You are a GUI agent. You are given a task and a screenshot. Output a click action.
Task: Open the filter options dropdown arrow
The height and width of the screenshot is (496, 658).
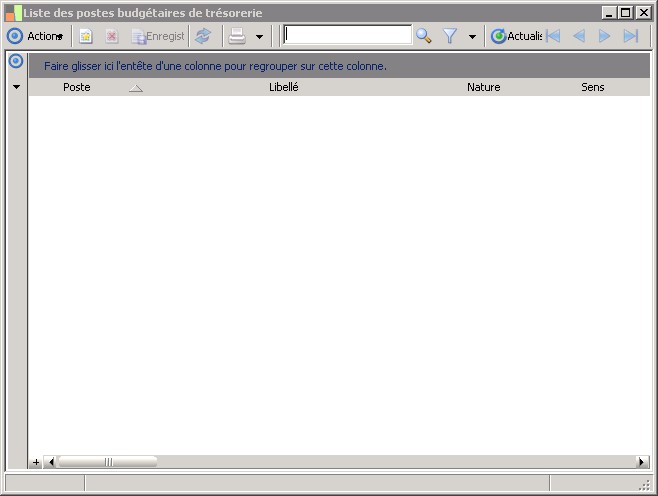(x=472, y=37)
